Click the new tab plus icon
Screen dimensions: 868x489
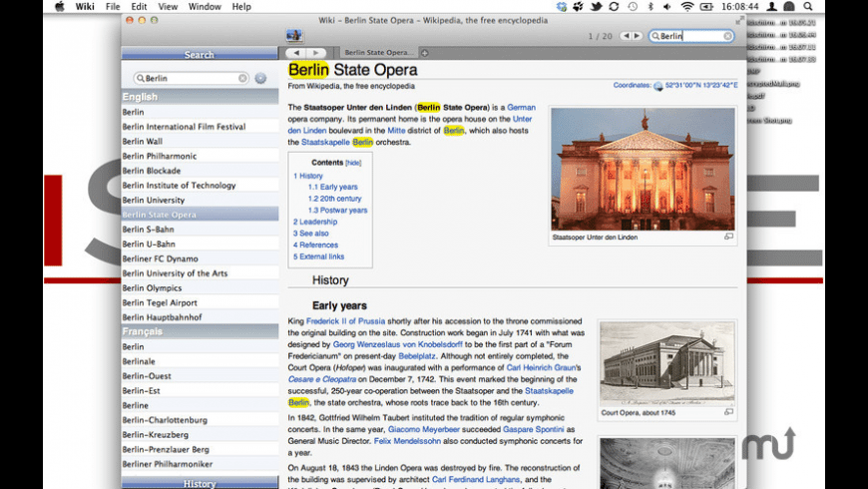point(425,53)
